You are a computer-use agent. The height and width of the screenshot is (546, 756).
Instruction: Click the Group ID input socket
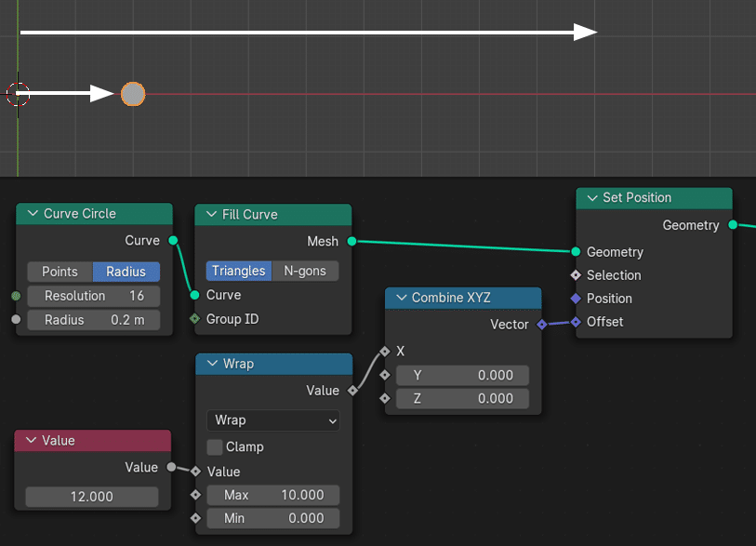[x=194, y=318]
